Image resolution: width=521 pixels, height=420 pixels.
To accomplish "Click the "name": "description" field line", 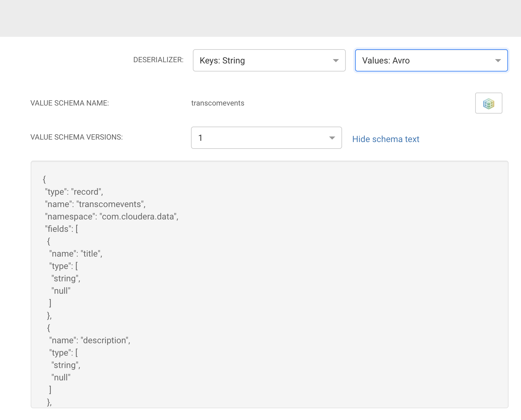I will (x=89, y=340).
